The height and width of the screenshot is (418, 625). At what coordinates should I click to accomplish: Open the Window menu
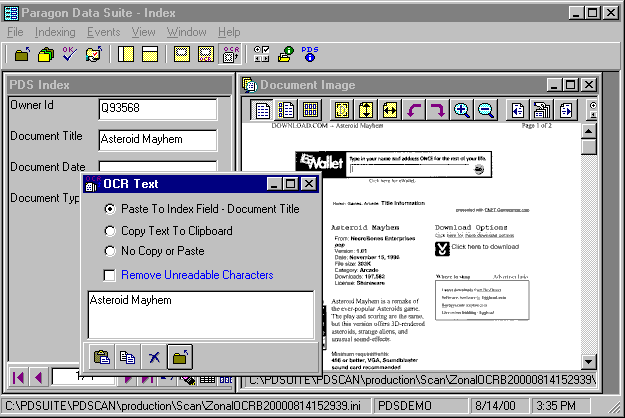(187, 32)
